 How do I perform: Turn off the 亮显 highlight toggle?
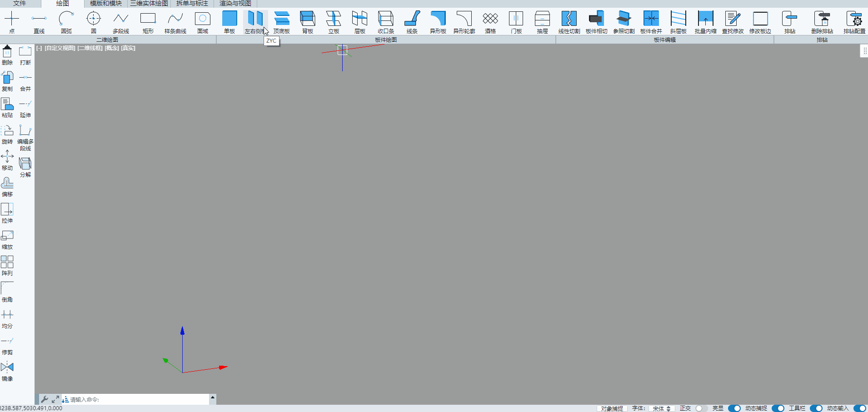pyautogui.click(x=734, y=408)
